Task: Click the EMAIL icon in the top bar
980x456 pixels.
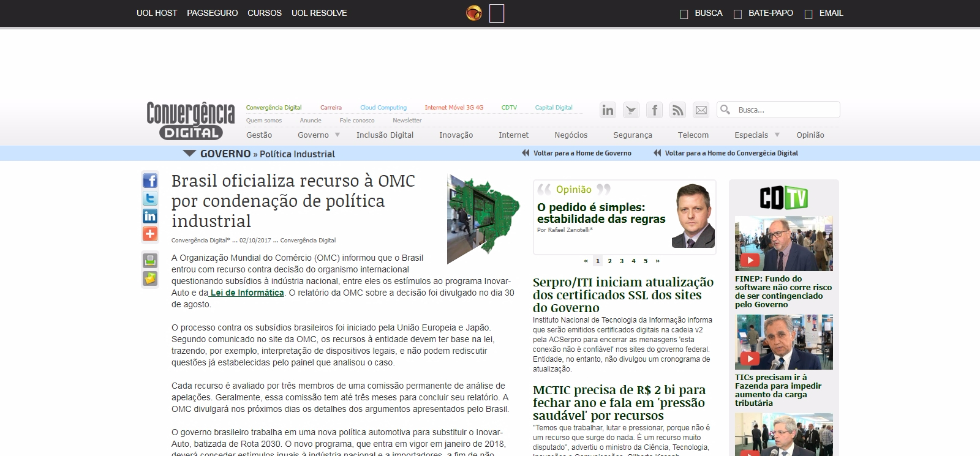Action: click(809, 13)
